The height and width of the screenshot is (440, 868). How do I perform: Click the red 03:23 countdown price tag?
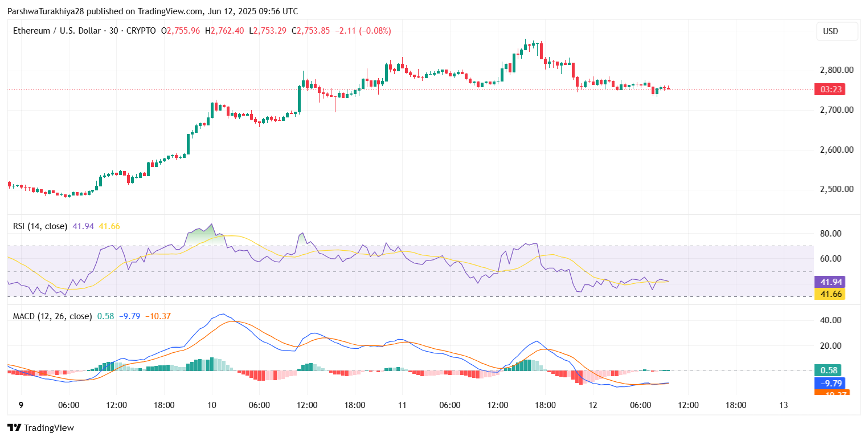(829, 89)
